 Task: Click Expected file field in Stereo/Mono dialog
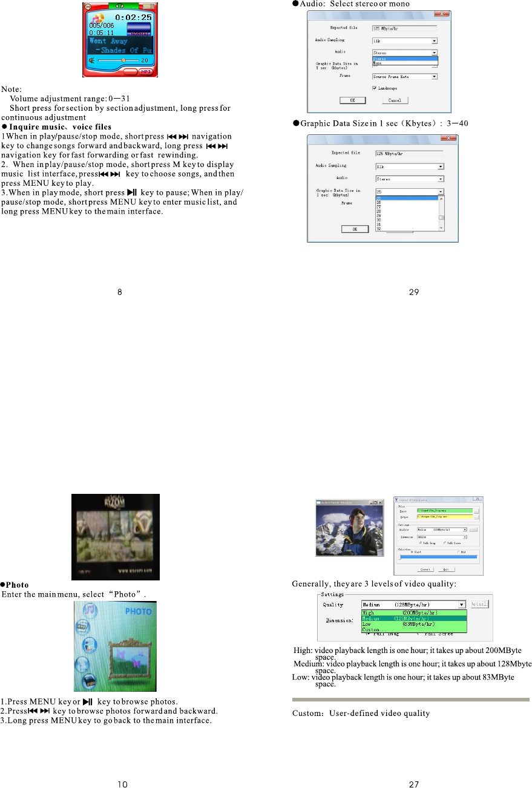[x=404, y=28]
